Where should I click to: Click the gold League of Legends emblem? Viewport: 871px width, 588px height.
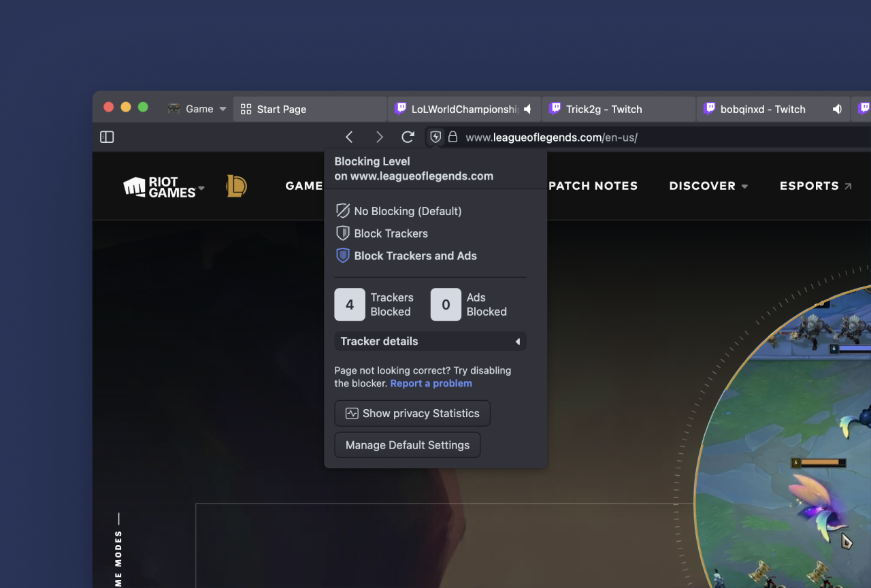tap(236, 186)
